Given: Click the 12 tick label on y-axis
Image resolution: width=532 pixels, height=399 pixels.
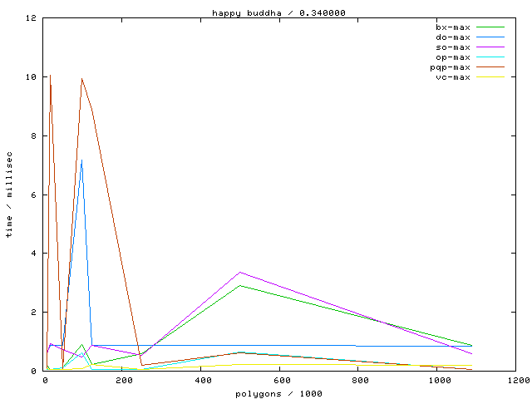Looking at the screenshot, I should point(32,18).
